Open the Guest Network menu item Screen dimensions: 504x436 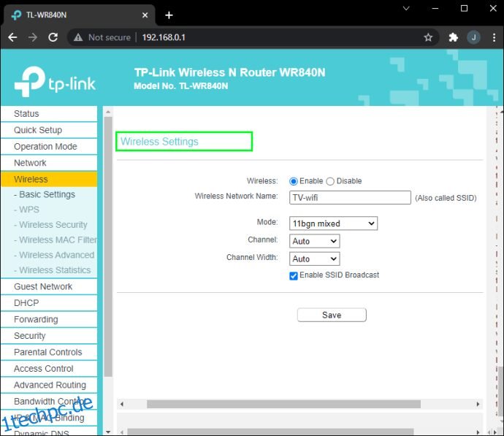tap(49, 286)
